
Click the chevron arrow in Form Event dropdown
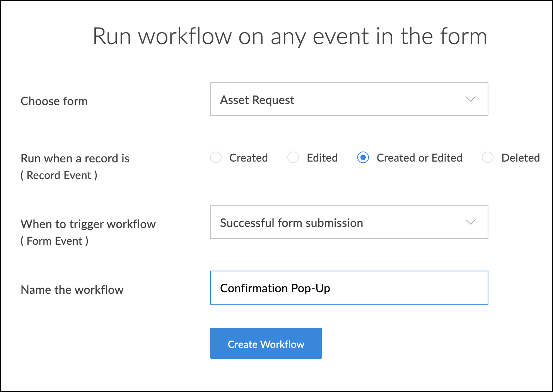pyautogui.click(x=470, y=222)
